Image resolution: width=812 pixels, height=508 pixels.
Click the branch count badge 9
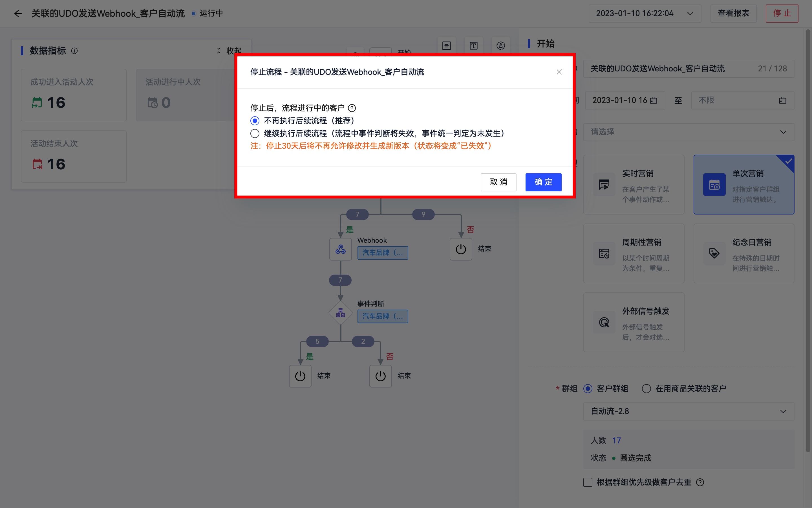click(x=423, y=214)
